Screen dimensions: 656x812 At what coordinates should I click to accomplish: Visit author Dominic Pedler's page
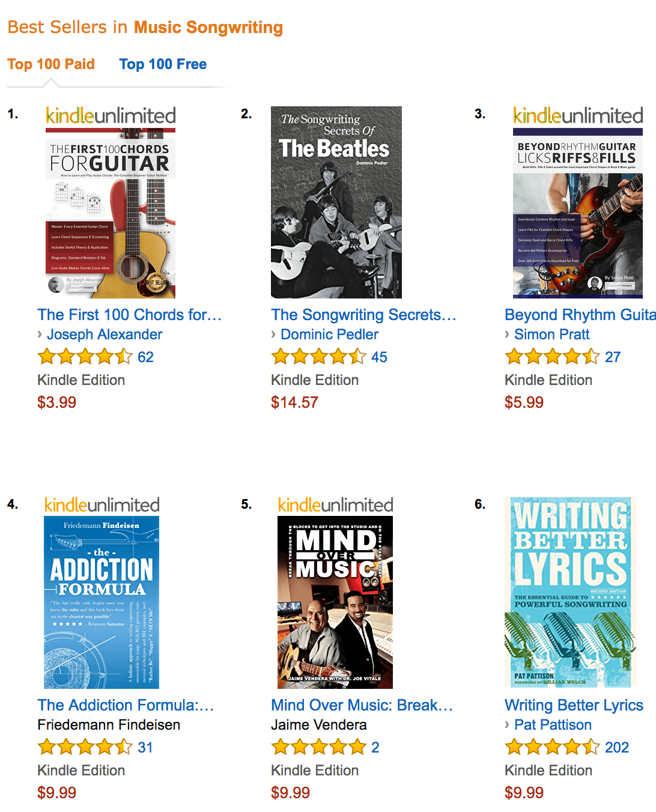click(x=329, y=335)
